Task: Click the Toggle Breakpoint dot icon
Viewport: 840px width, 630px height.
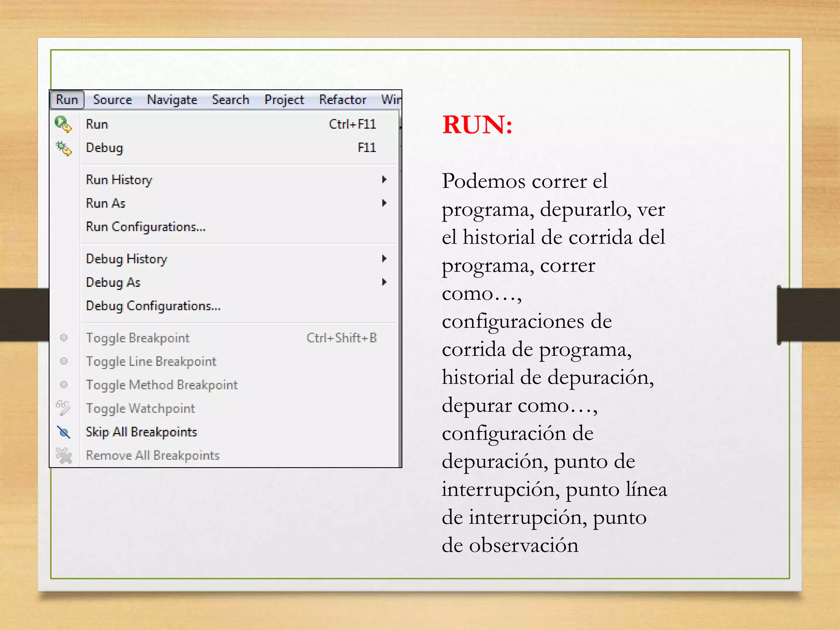Action: pyautogui.click(x=64, y=338)
